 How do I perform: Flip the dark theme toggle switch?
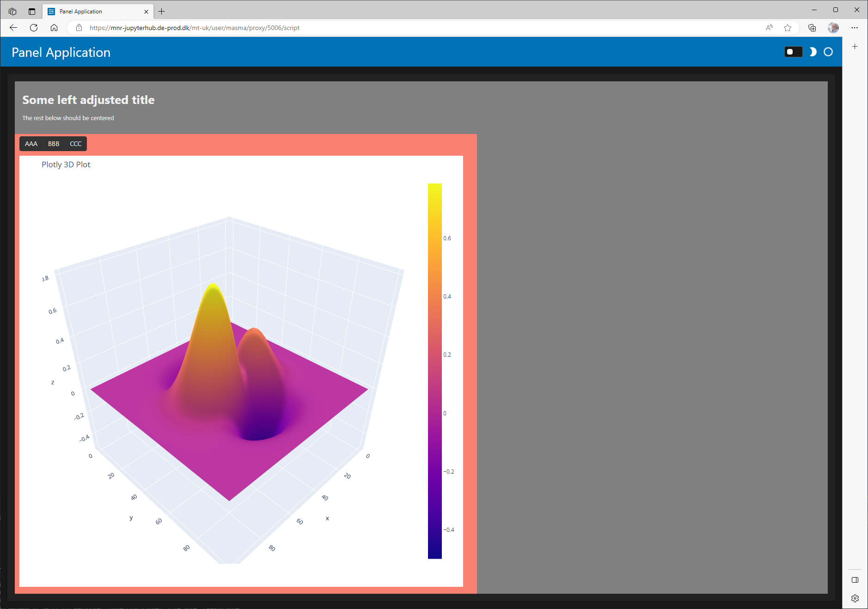[x=794, y=52]
